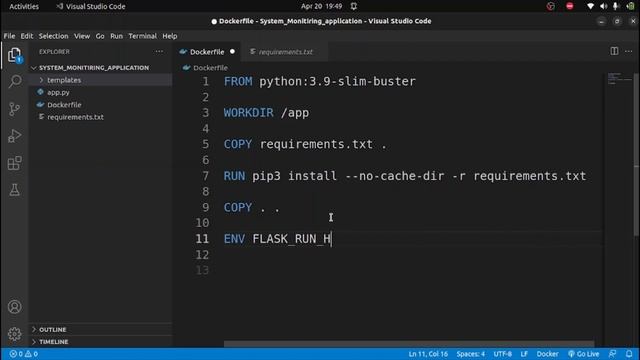
Task: Open the View menu
Action: coord(82,36)
